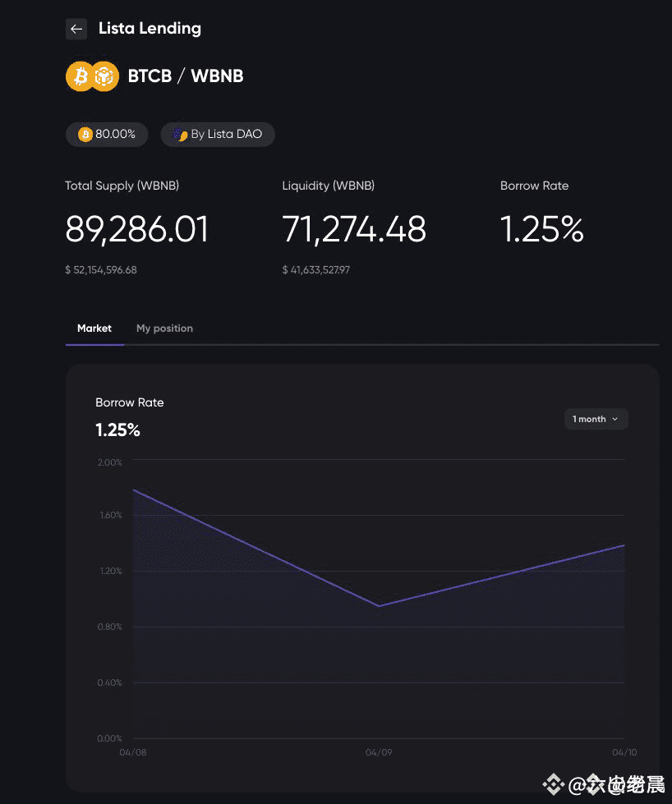This screenshot has width=672, height=804.
Task: Select the Market tab
Action: (x=94, y=328)
